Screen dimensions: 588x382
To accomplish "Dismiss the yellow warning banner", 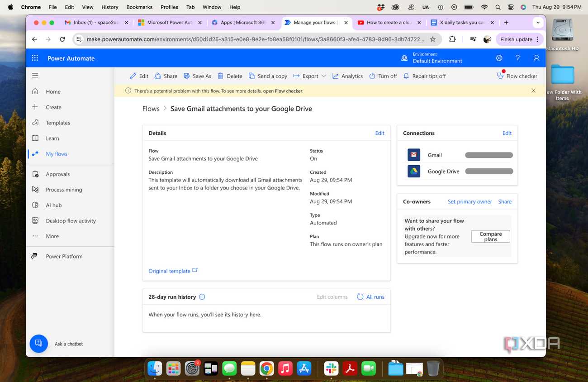I will [533, 91].
